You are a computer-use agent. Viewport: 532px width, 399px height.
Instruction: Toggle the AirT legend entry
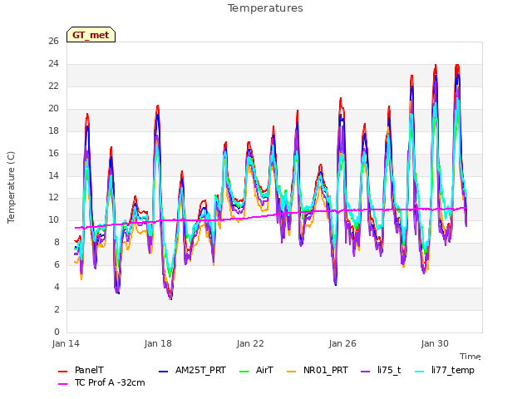(x=256, y=370)
